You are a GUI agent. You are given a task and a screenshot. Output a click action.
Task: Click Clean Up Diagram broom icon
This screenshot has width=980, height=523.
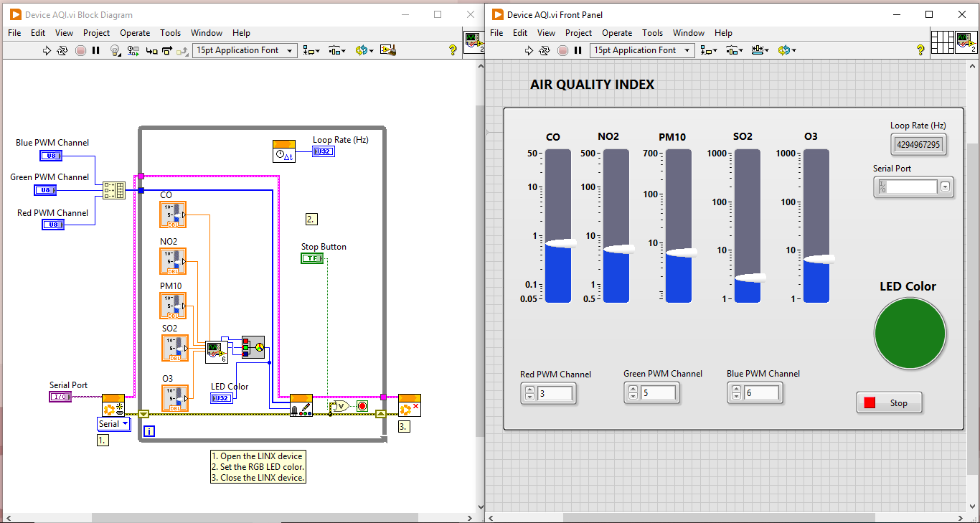[x=388, y=50]
